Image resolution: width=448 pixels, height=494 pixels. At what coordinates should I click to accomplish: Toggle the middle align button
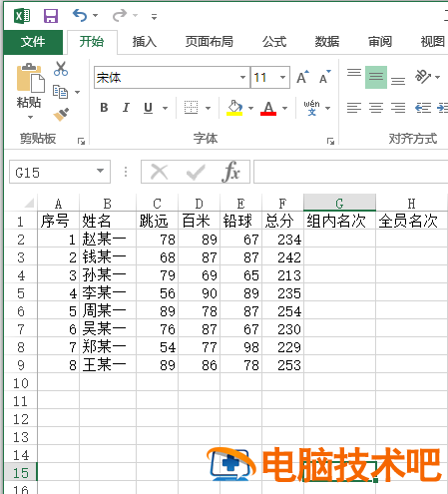click(x=376, y=77)
